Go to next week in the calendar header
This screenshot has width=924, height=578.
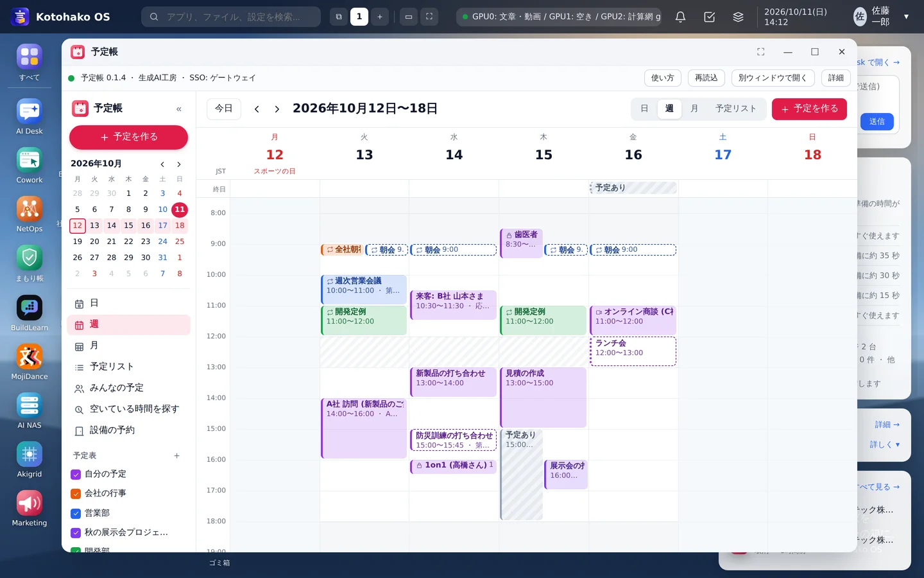(x=277, y=109)
